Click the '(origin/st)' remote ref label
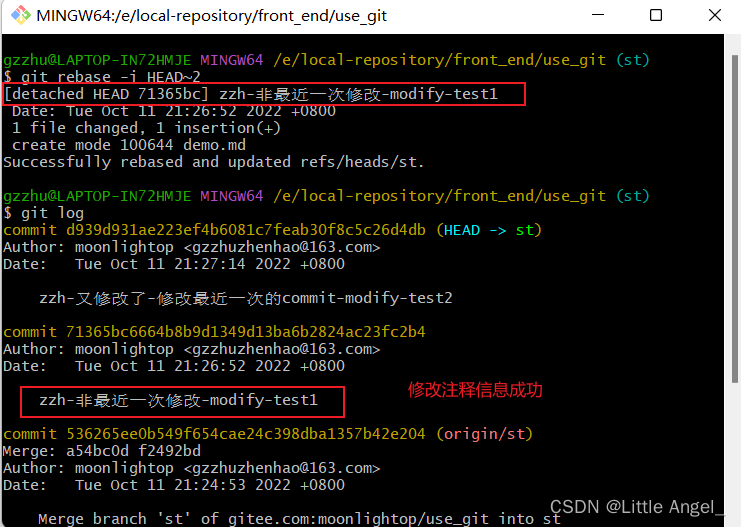This screenshot has height=527, width=741. coord(484,434)
